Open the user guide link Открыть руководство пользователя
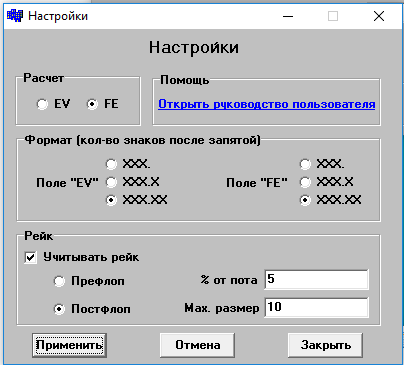404x365 pixels. tap(267, 104)
